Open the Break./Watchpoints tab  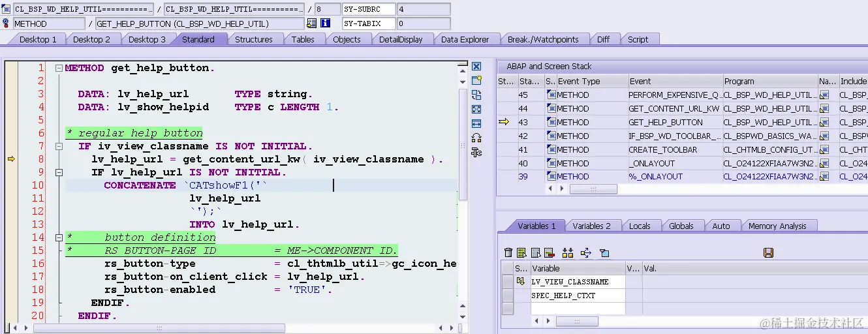click(543, 39)
